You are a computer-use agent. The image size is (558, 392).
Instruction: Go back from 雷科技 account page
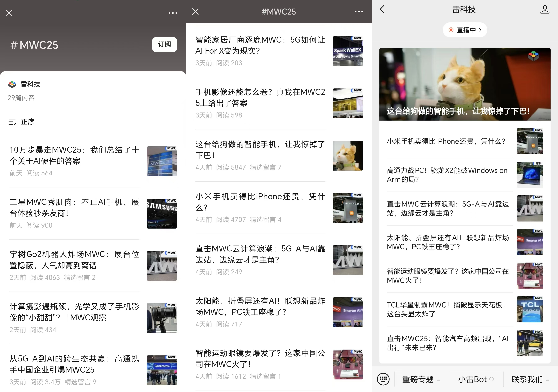coord(382,9)
